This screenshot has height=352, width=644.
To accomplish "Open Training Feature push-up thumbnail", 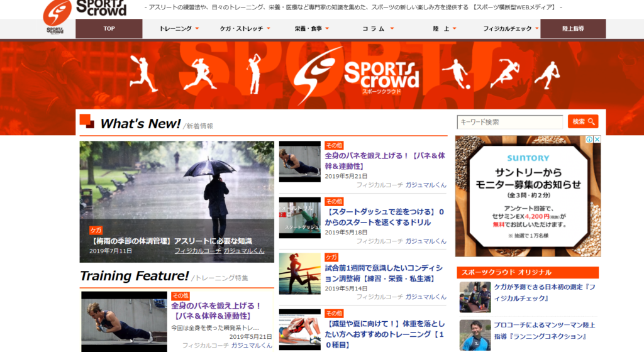I will (124, 322).
